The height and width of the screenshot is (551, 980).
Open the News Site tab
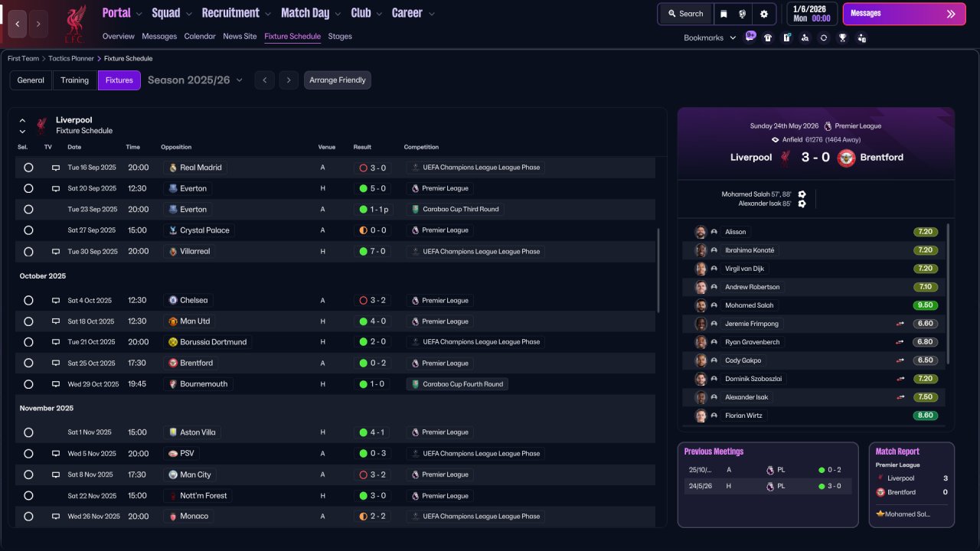point(240,36)
